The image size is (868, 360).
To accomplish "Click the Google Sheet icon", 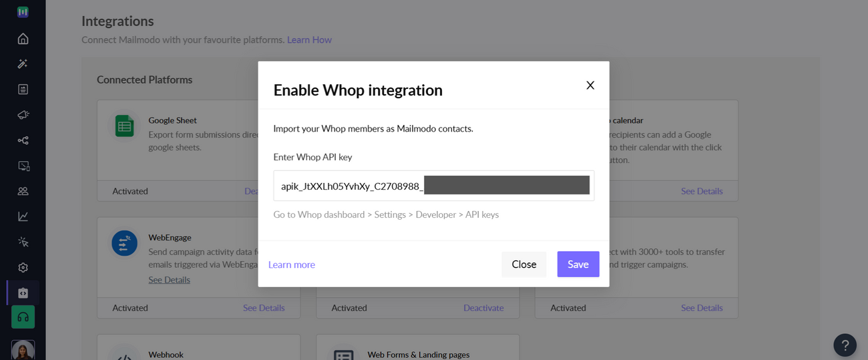I will 124,126.
